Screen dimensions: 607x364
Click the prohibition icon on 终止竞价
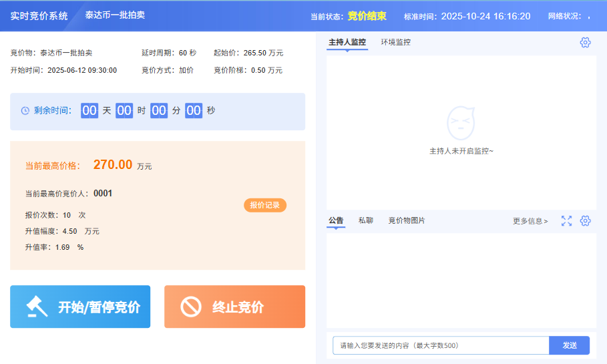pyautogui.click(x=191, y=307)
